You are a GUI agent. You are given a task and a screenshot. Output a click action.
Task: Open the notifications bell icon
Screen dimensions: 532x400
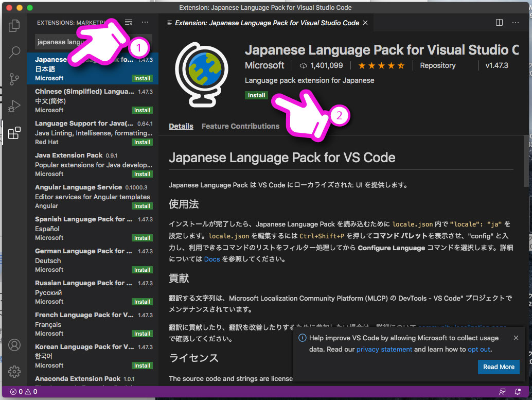click(x=518, y=391)
